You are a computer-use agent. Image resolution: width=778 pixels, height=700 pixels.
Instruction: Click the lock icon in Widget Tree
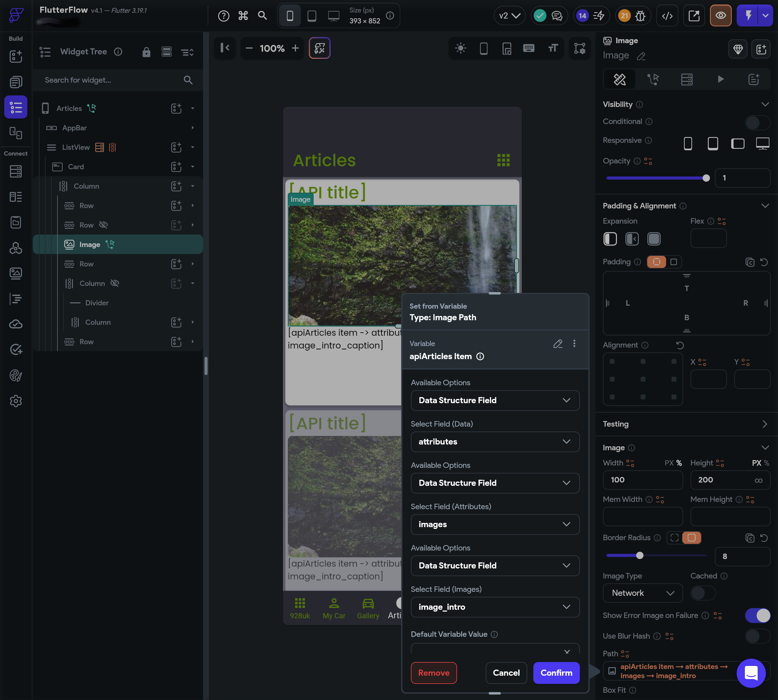[146, 52]
